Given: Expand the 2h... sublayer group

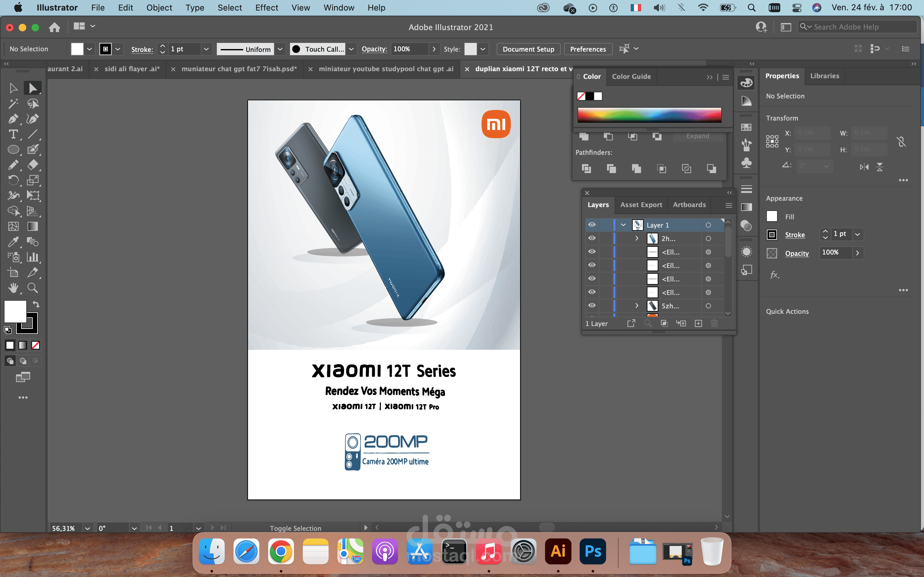Looking at the screenshot, I should click(x=637, y=238).
